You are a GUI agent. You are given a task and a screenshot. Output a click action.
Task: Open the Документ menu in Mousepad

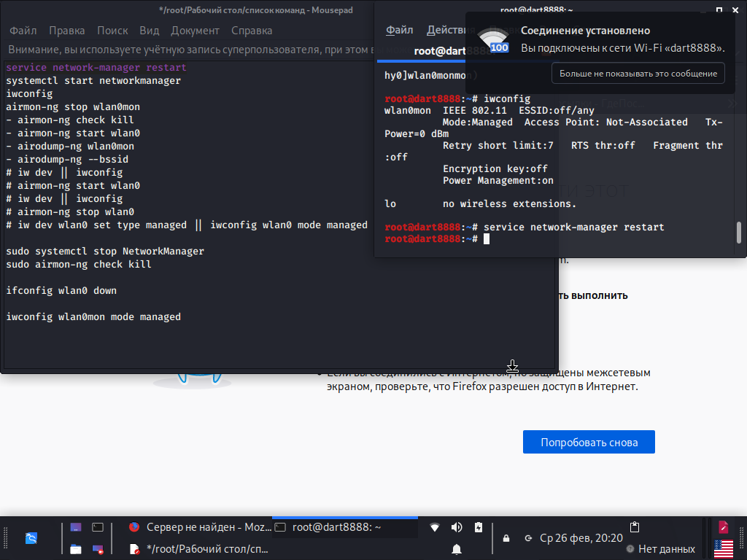pyautogui.click(x=195, y=31)
